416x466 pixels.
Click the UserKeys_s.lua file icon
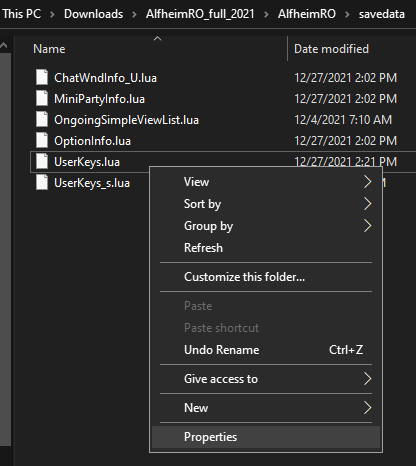[42, 183]
